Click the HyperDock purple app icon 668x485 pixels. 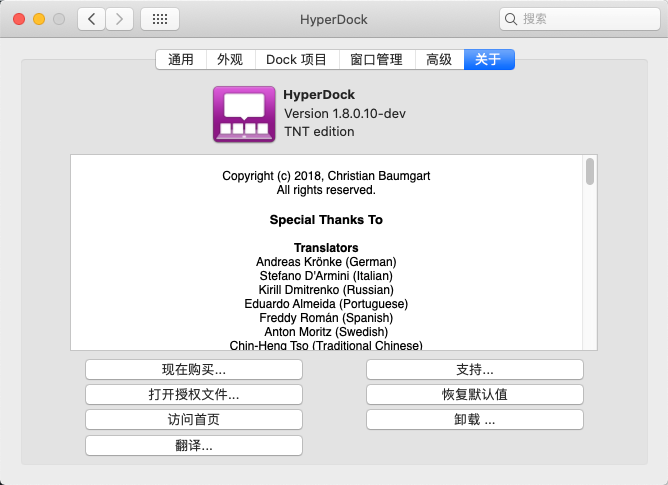244,114
